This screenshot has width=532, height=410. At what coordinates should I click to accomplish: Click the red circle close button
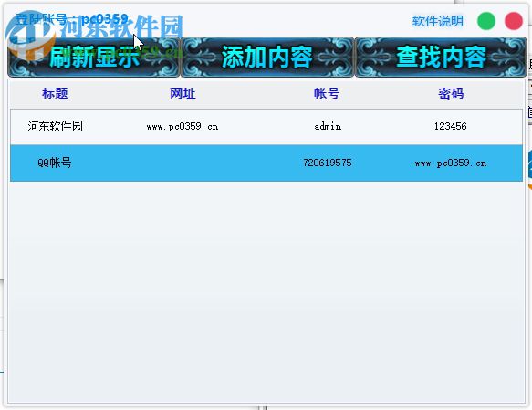click(x=514, y=21)
